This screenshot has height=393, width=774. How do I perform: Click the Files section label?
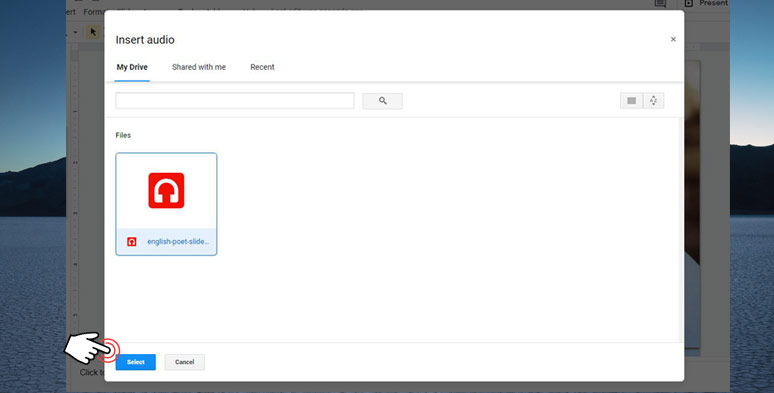(x=123, y=135)
